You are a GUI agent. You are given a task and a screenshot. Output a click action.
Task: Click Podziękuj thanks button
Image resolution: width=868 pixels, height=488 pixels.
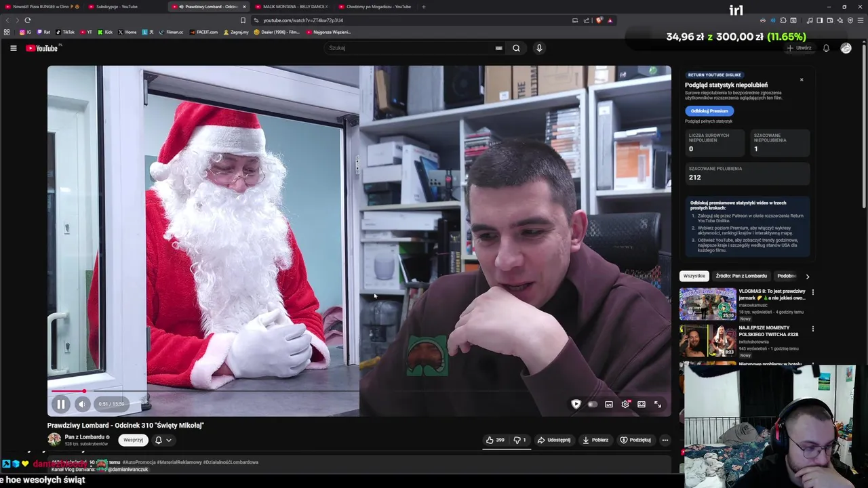point(635,440)
